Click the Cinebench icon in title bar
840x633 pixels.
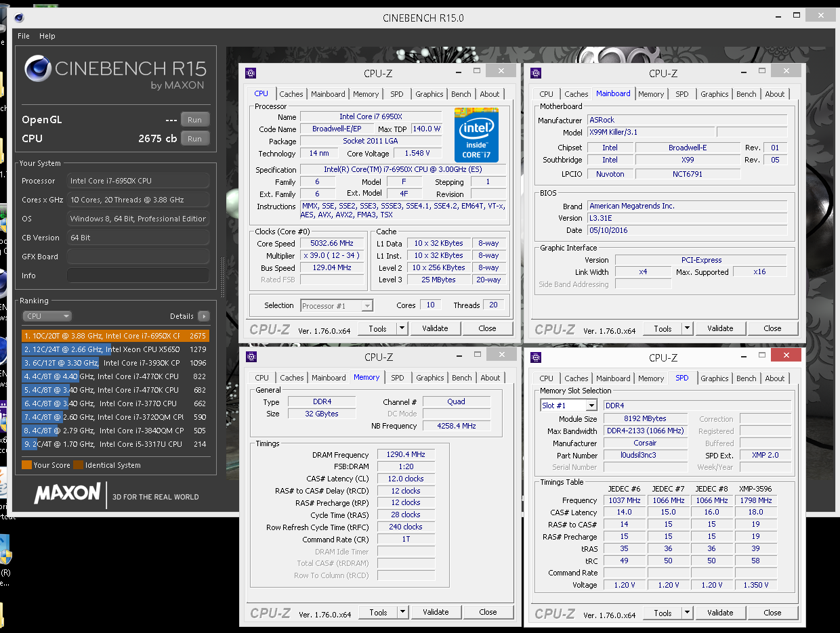coord(18,18)
